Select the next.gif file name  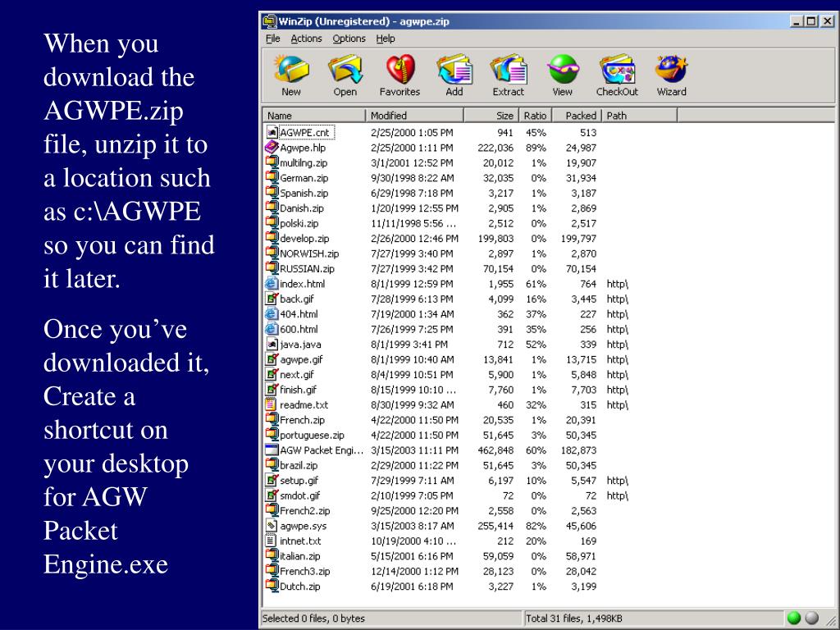point(297,374)
